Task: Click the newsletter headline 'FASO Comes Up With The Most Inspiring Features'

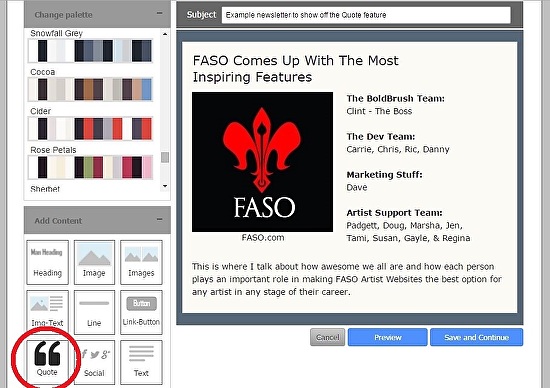Action: 295,69
